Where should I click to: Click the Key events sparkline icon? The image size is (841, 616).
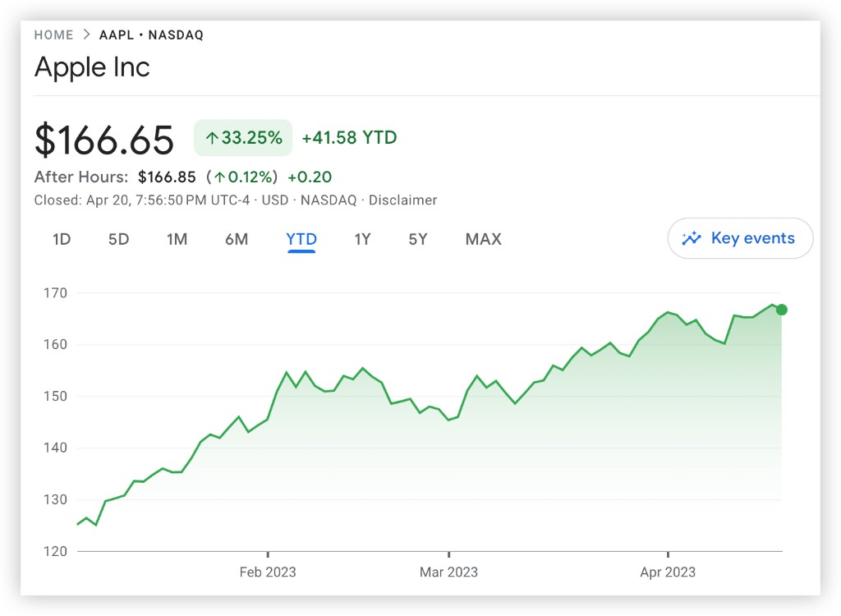coord(692,239)
